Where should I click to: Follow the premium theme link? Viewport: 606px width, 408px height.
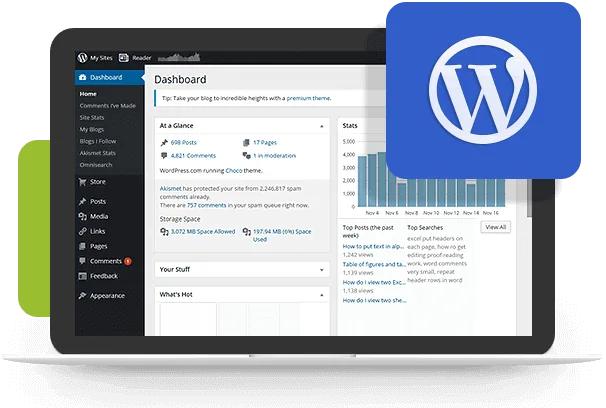308,98
